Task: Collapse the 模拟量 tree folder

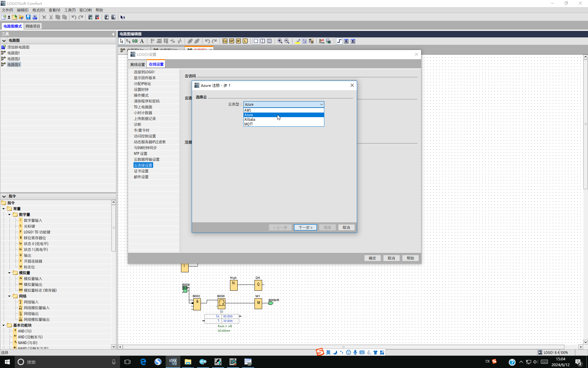Action: pyautogui.click(x=9, y=273)
